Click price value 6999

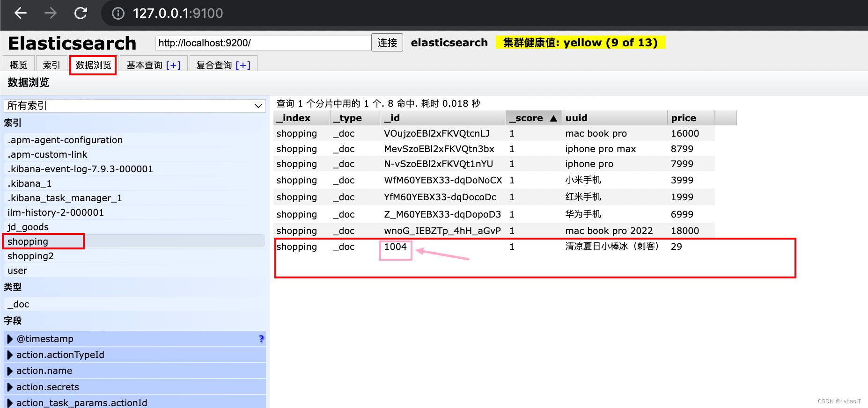pyautogui.click(x=682, y=214)
